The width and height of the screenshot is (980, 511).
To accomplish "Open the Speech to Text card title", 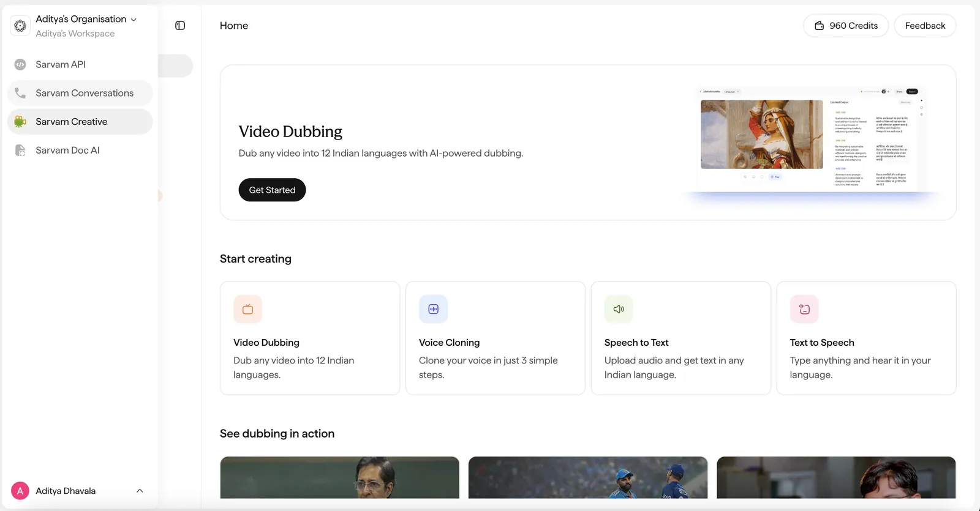I will pyautogui.click(x=636, y=343).
